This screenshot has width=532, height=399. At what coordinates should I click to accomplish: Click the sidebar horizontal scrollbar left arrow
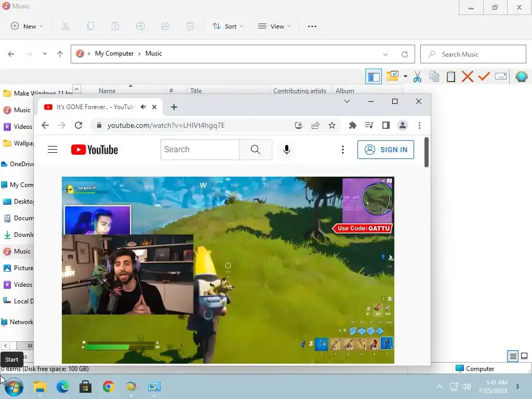point(5,345)
